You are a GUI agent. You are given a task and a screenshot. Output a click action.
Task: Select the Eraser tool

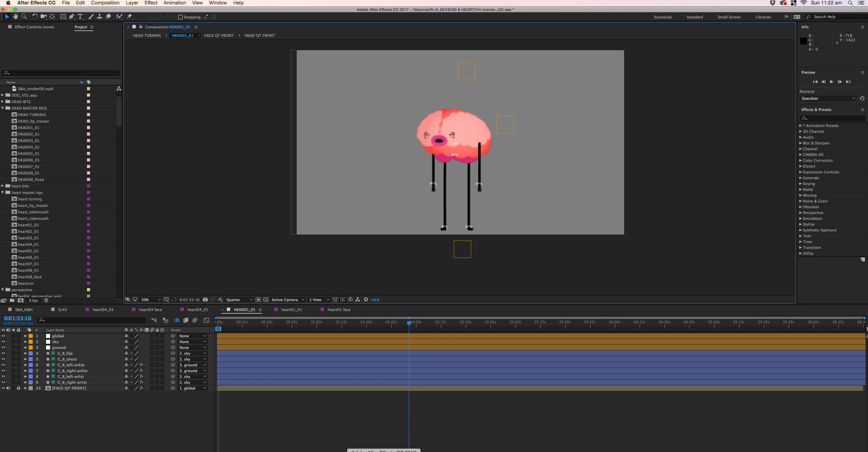(x=108, y=16)
